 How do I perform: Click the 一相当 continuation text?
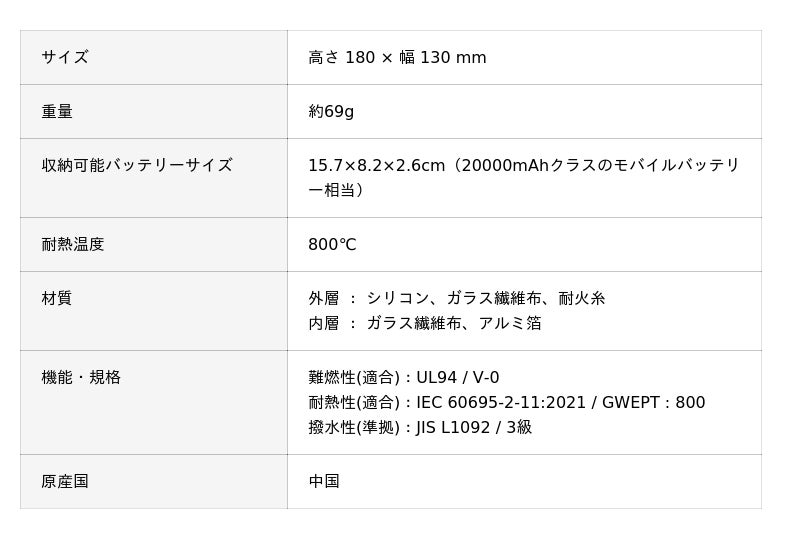click(336, 190)
